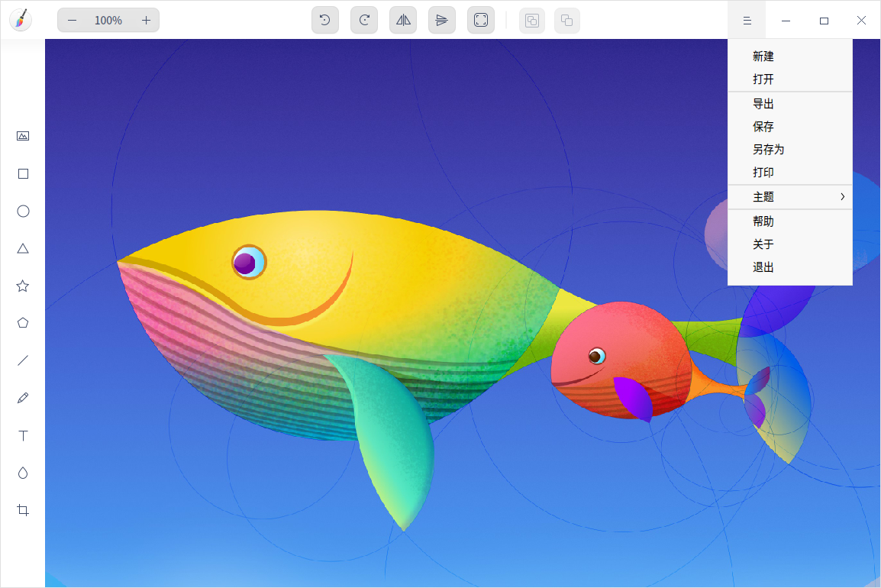The width and height of the screenshot is (881, 588).
Task: Expand the 主题 submenu
Action: pos(790,197)
